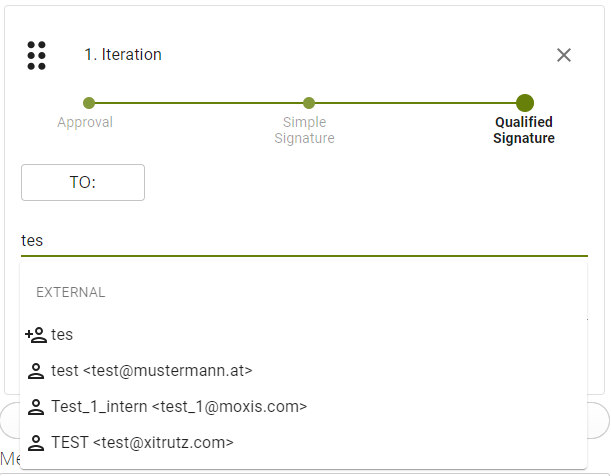Screen dimensions: 611x476
Task: Click the drag handle dots icon
Action: pos(37,55)
